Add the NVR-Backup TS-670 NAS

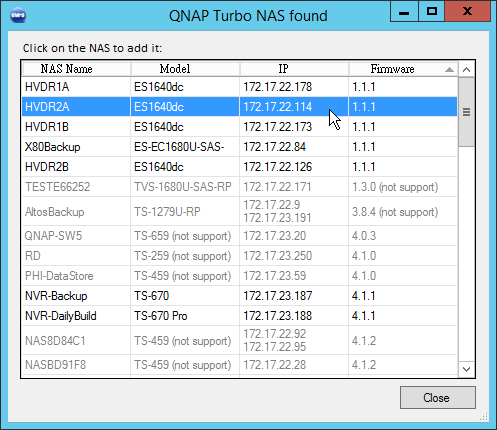pos(239,296)
